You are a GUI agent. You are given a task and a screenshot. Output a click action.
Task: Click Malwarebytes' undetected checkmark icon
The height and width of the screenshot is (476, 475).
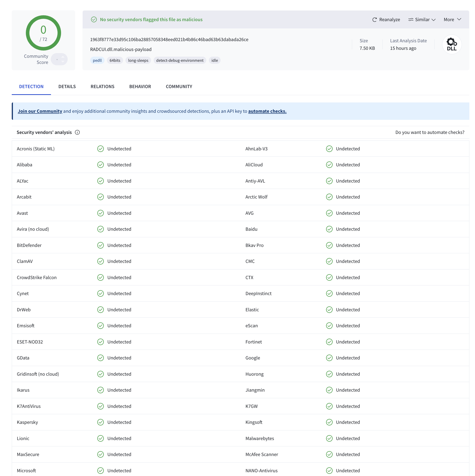[x=329, y=438]
